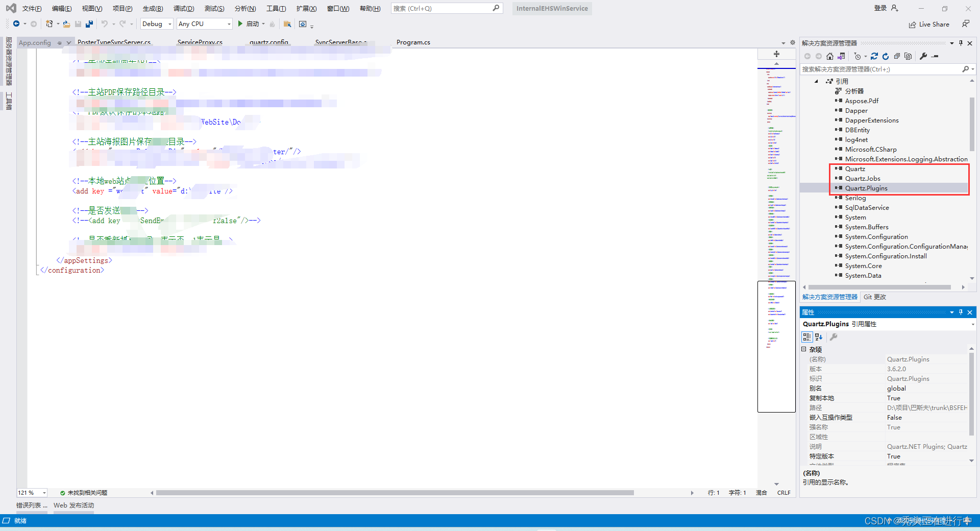Select the Aspose.Pdf reference

[x=862, y=101]
